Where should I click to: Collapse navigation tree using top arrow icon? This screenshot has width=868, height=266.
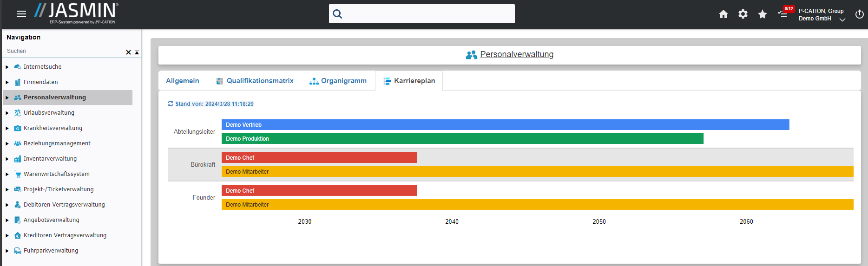point(137,52)
